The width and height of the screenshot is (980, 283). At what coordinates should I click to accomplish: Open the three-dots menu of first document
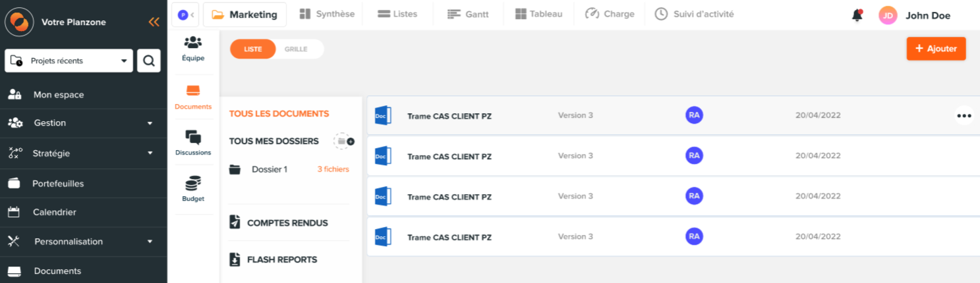[964, 116]
